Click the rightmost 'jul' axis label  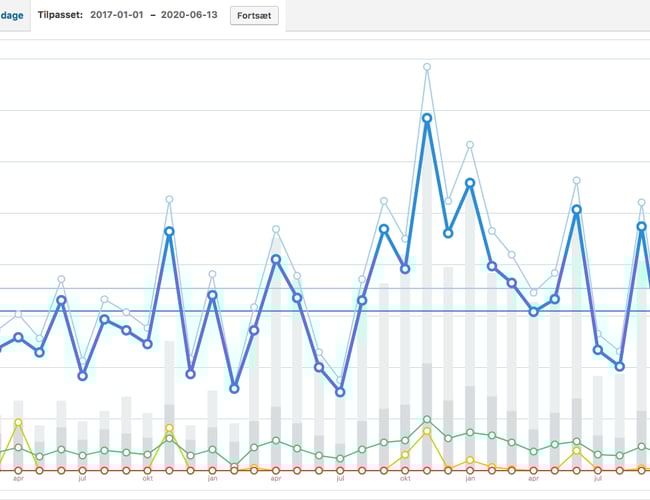coord(598,479)
